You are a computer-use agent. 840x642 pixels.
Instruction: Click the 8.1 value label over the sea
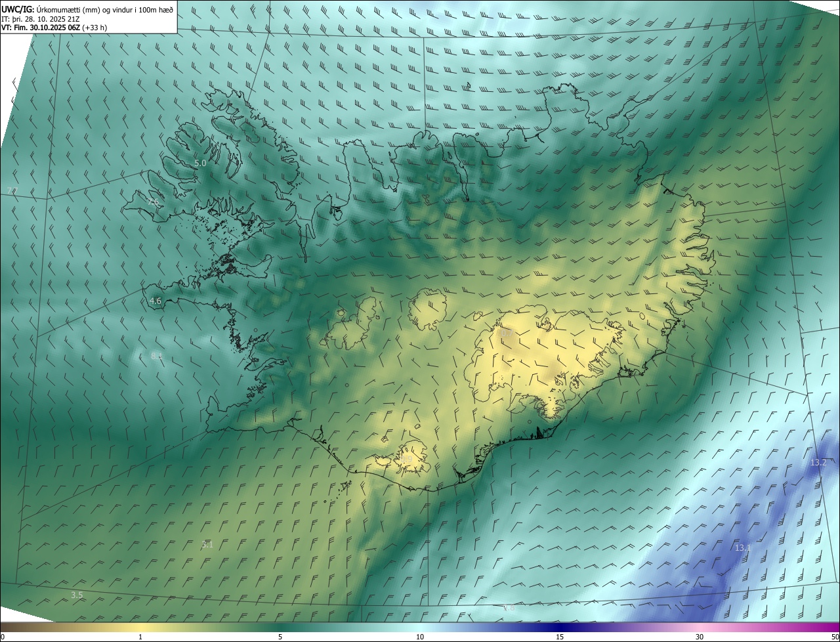[x=156, y=356]
